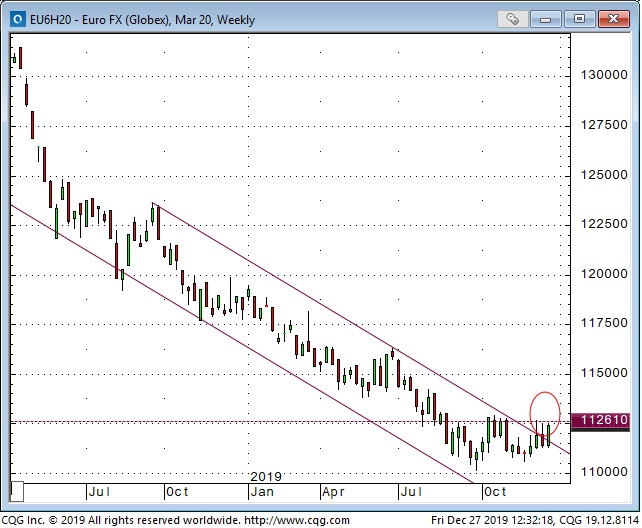Click the 127500 price axis label
Viewport: 642px width, 528px height.
click(x=604, y=125)
